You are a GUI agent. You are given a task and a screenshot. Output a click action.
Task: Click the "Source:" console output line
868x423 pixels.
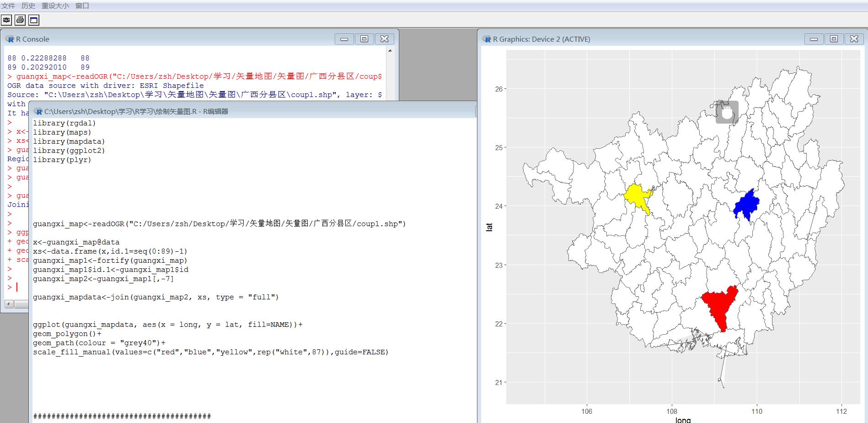[195, 95]
